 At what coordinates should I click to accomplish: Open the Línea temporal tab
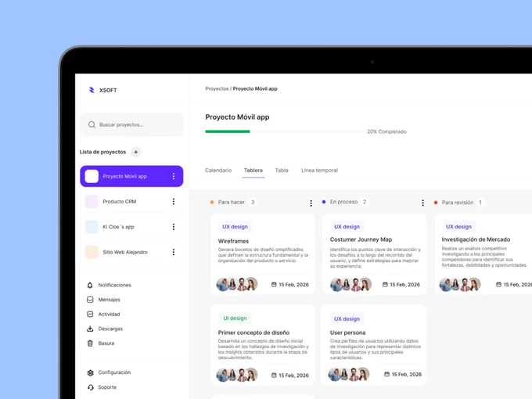coord(320,171)
